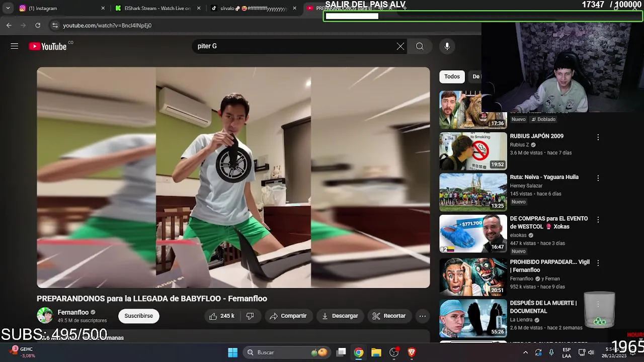
Task: Open the PROHIBIDO PARPADEAR 20:51 thumbnail
Action: click(x=473, y=277)
